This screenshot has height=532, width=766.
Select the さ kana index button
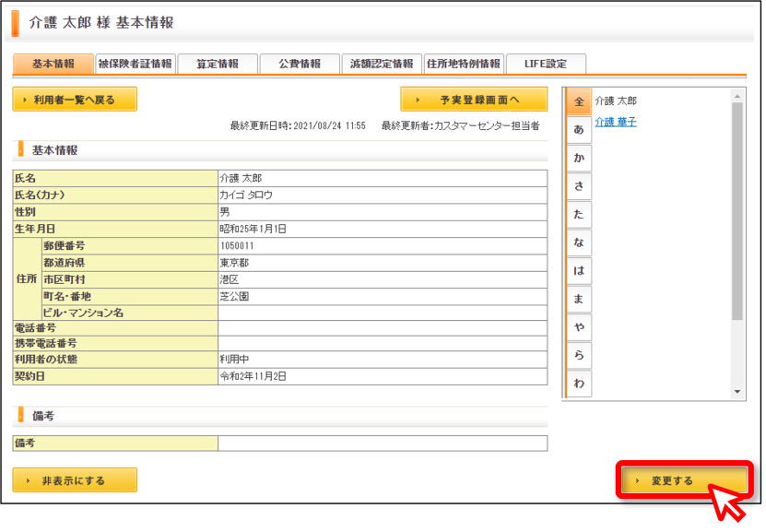tap(579, 186)
